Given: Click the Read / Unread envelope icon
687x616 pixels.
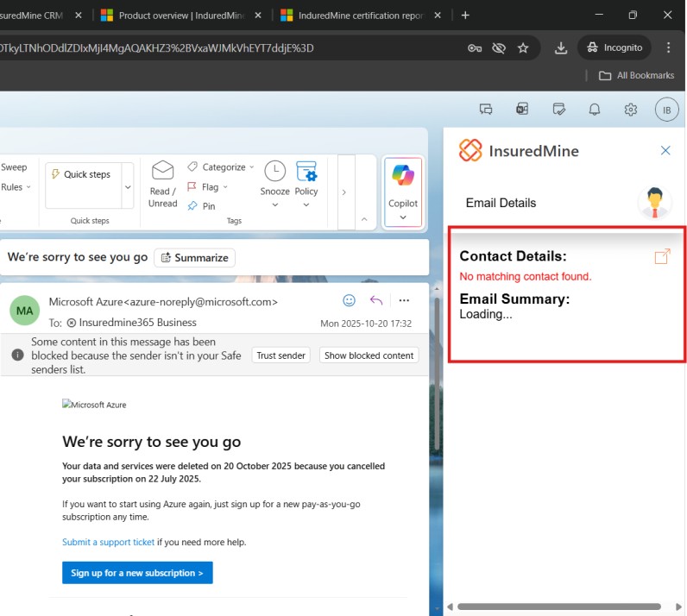Looking at the screenshot, I should click(x=162, y=171).
